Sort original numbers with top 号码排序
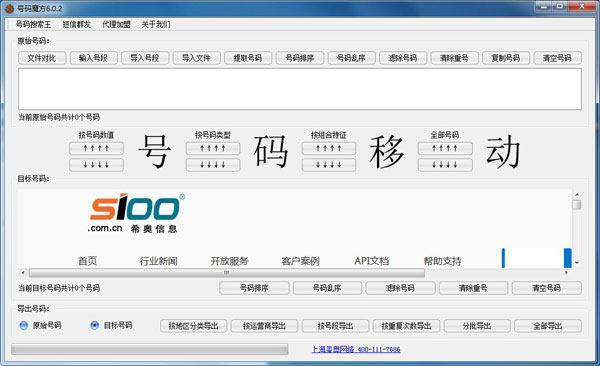This screenshot has width=600, height=366. coord(300,58)
